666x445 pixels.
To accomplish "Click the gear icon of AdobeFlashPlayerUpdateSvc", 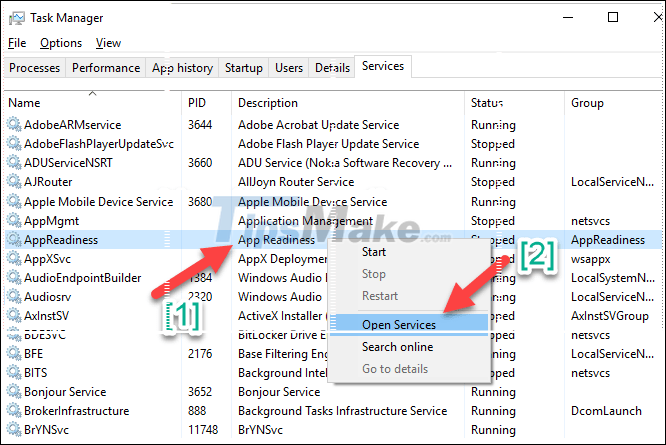I will 14,144.
